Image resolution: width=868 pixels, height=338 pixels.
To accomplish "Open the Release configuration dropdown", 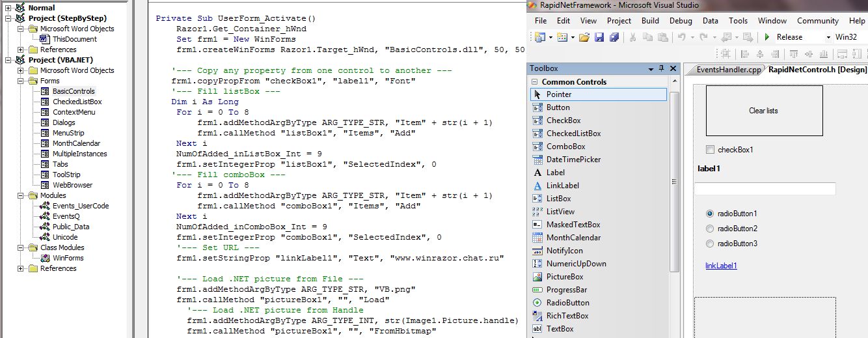I will click(829, 37).
